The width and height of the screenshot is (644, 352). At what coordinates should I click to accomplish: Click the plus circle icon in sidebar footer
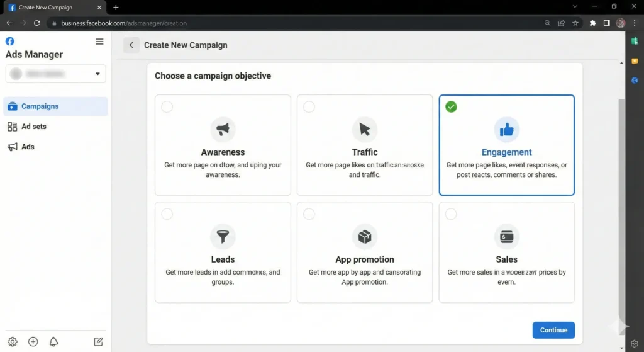[x=33, y=342]
